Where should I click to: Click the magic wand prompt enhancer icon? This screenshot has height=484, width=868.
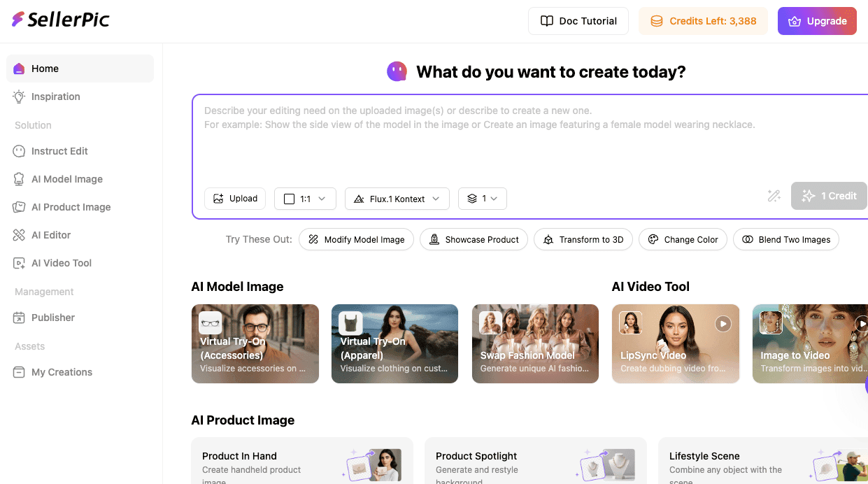click(774, 196)
